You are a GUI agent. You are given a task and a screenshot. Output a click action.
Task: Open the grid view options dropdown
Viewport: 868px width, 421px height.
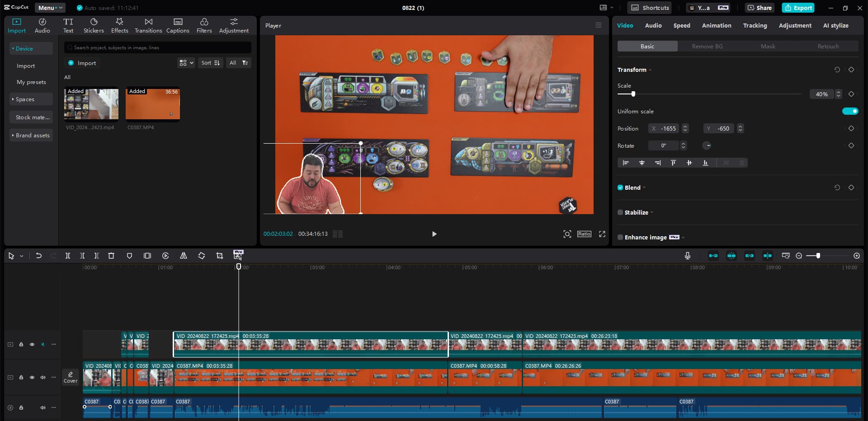pos(187,63)
